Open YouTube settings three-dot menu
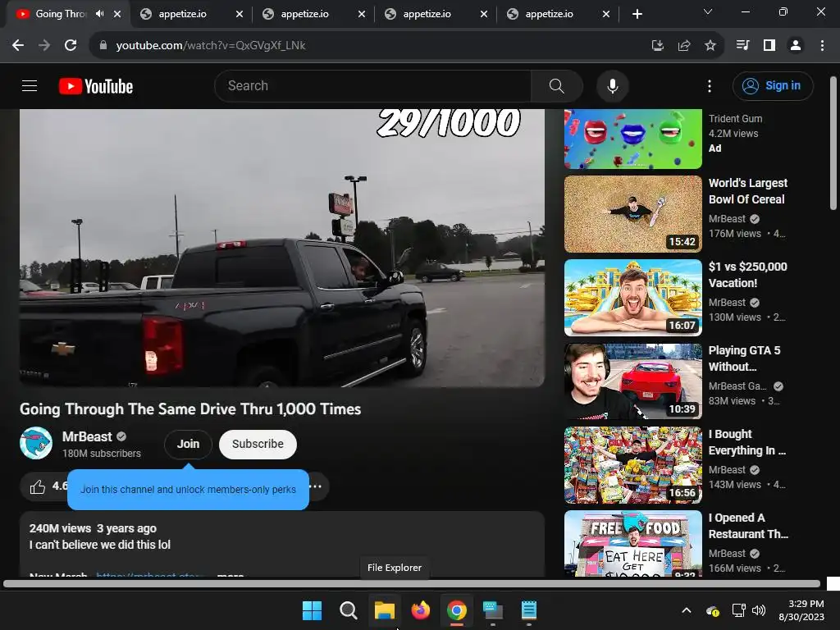This screenshot has height=630, width=840. pos(710,85)
